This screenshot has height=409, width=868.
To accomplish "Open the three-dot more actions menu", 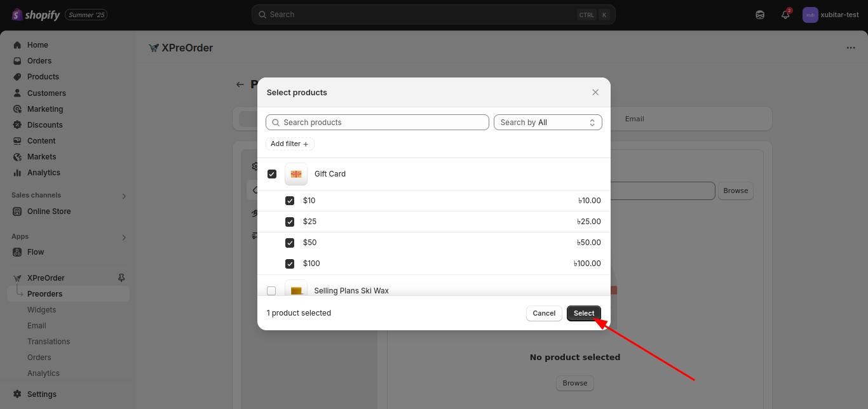I will (851, 48).
